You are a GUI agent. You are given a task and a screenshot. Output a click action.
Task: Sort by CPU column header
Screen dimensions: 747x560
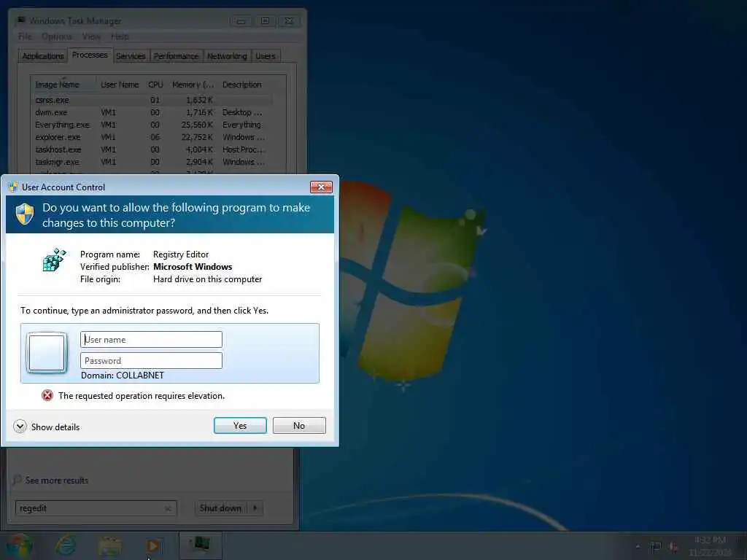[x=156, y=85]
